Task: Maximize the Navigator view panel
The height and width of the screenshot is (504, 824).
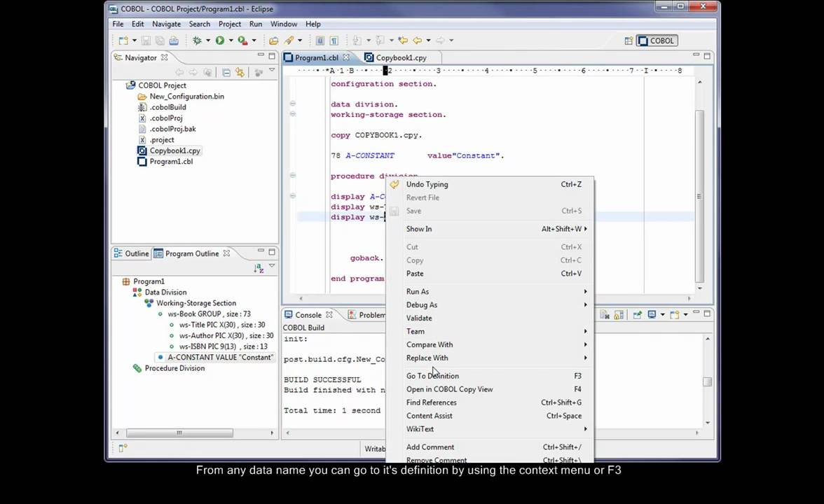Action: 272,56
